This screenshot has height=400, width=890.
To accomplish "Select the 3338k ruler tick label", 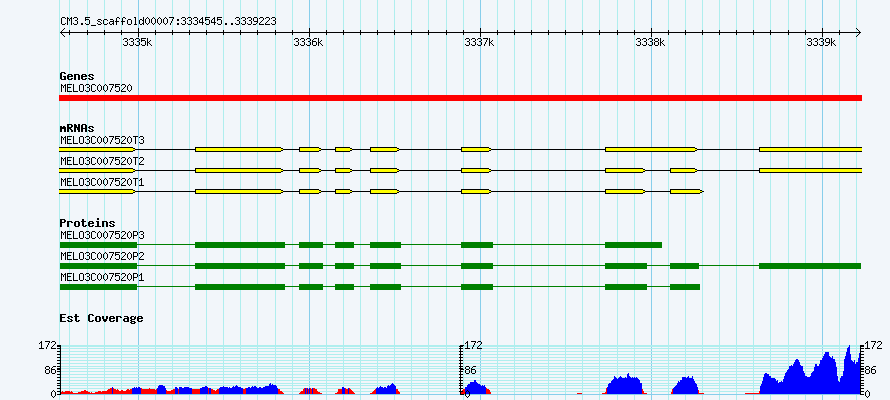I will pos(650,43).
